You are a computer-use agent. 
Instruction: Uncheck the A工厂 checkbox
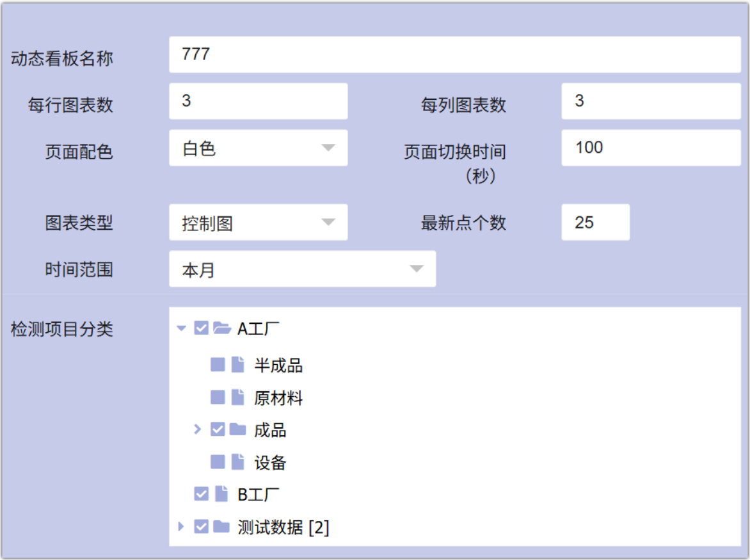pos(201,328)
